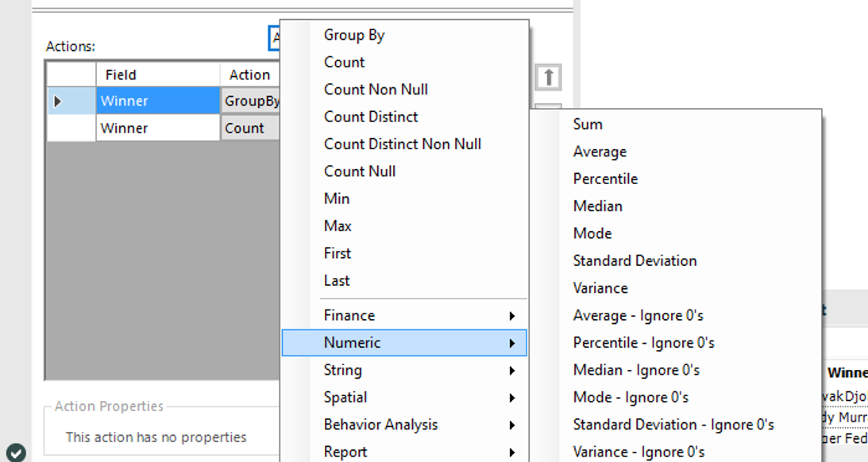Image resolution: width=868 pixels, height=462 pixels.
Task: Pick Count Non Null option
Action: click(x=376, y=90)
